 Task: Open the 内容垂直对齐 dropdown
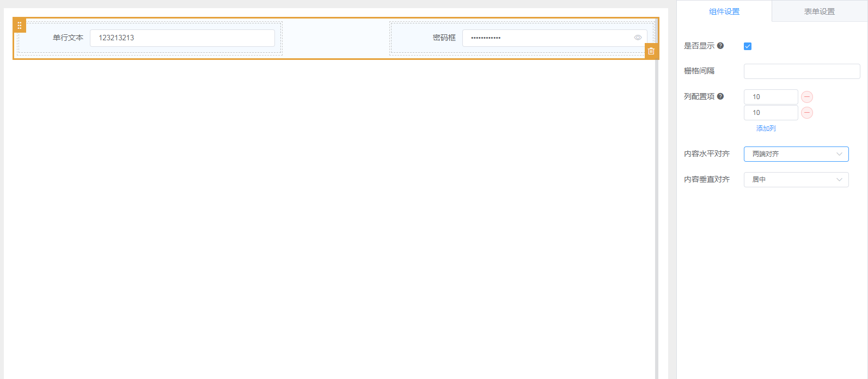point(796,180)
